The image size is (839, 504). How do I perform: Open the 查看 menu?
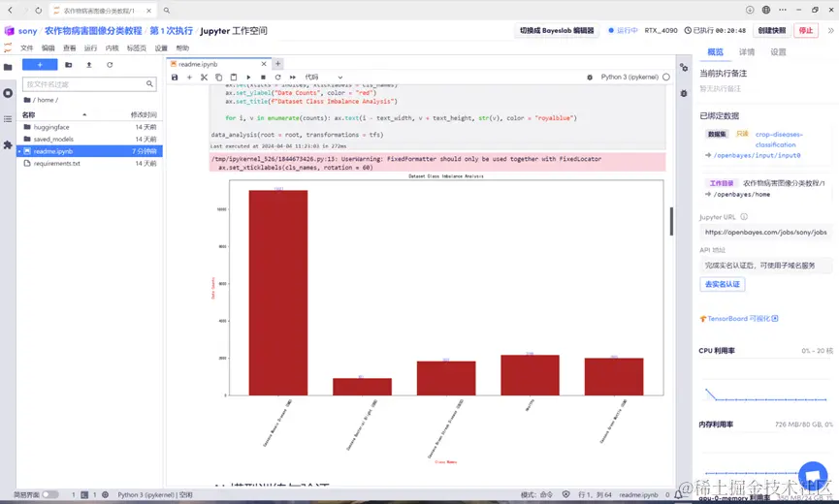click(x=70, y=48)
